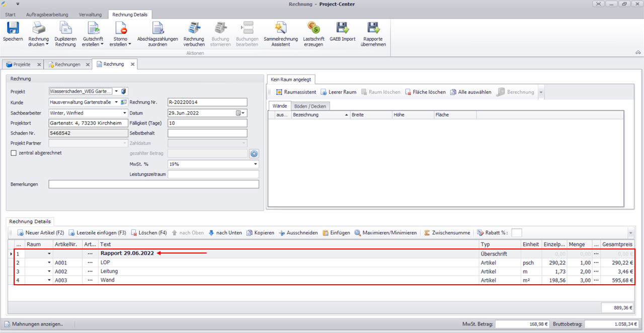Close the Rechnungen document tab

point(87,64)
